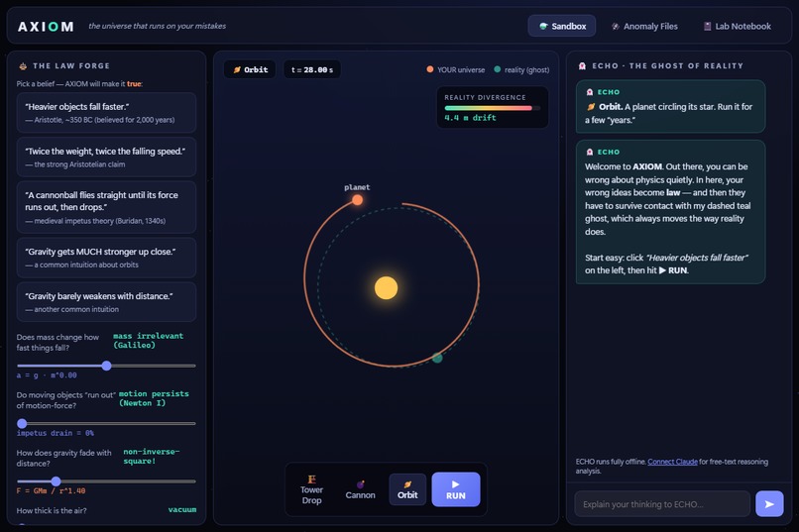799x532 pixels.
Task: Select the Cannon scenario
Action: (360, 489)
